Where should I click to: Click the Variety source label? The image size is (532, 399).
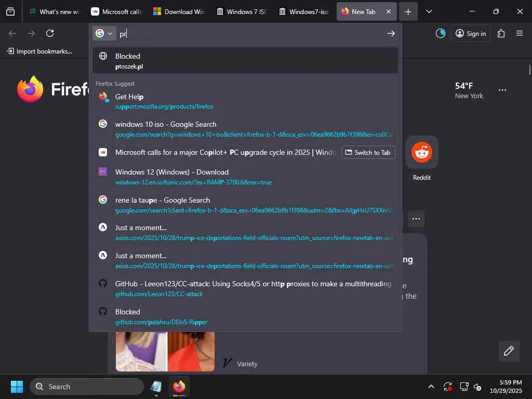(247, 364)
